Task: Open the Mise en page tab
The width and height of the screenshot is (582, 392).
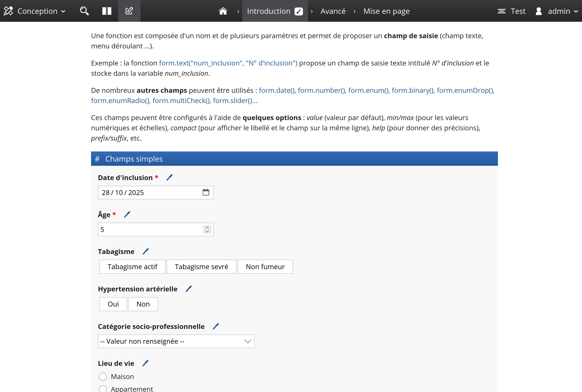Action: pos(386,11)
